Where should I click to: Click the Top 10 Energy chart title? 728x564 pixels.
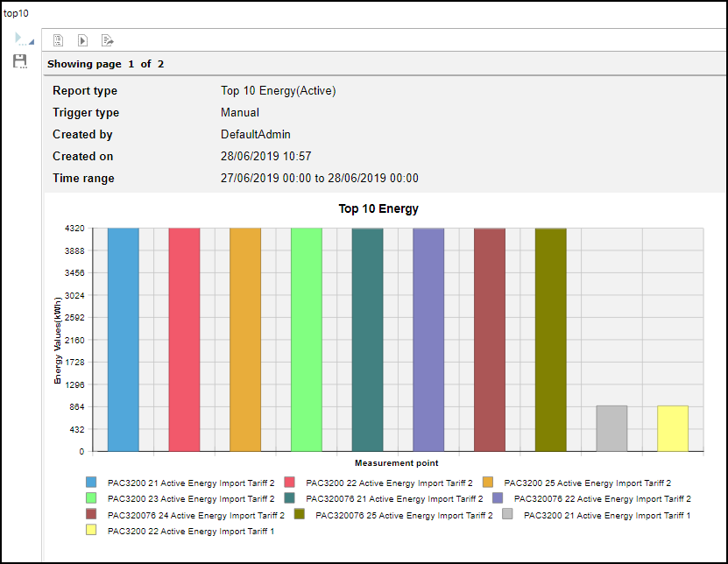[x=378, y=208]
